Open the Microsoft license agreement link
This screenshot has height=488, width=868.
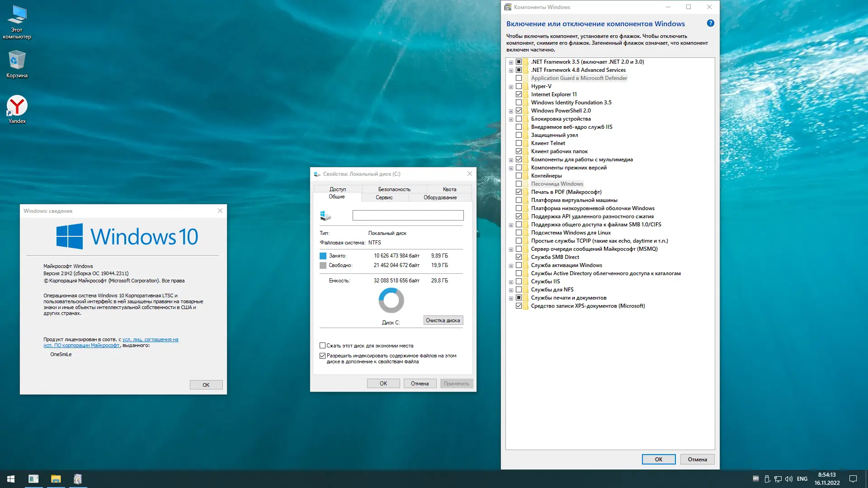[x=150, y=339]
